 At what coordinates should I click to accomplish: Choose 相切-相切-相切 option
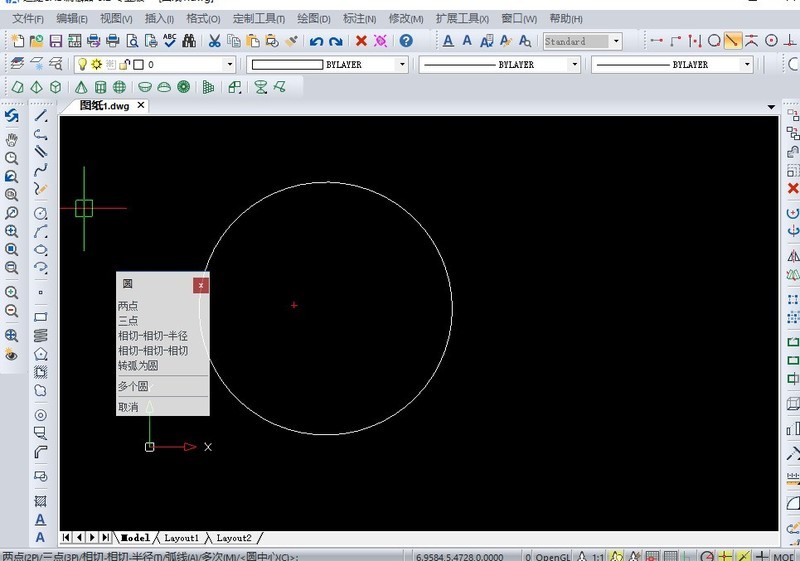(x=153, y=350)
